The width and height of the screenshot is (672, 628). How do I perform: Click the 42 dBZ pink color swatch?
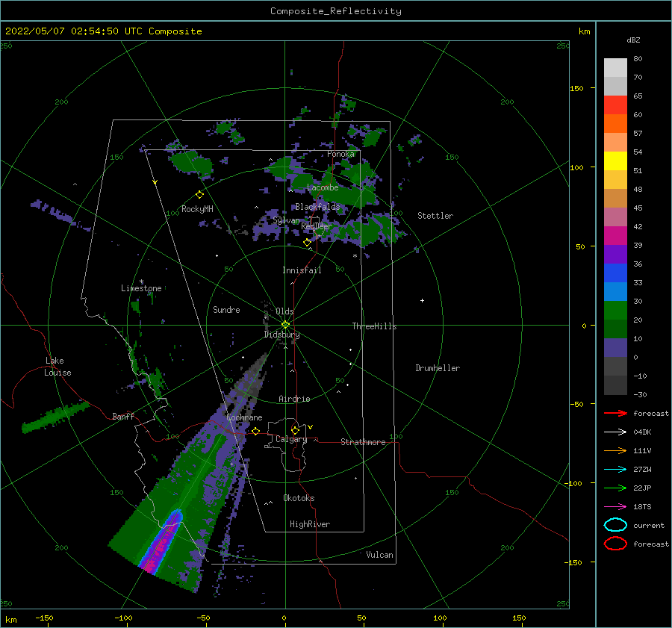pyautogui.click(x=615, y=217)
